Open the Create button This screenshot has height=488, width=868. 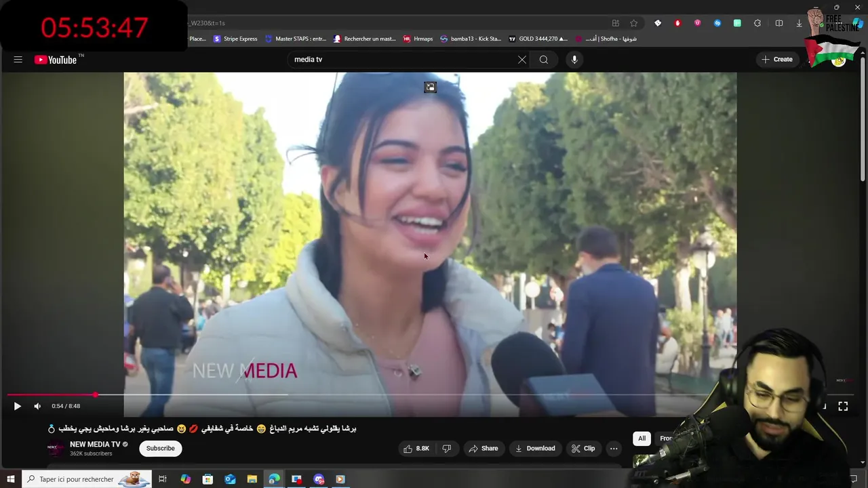coord(777,60)
